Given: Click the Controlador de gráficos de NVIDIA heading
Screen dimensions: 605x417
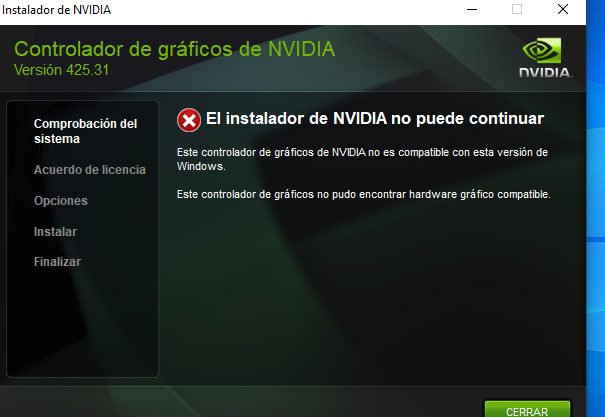Looking at the screenshot, I should (x=174, y=49).
